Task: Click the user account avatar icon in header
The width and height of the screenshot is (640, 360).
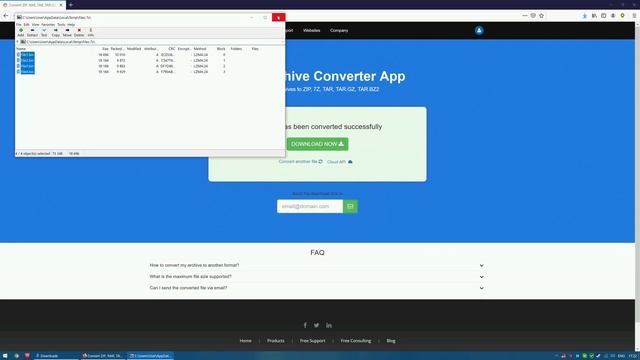Action: (479, 30)
